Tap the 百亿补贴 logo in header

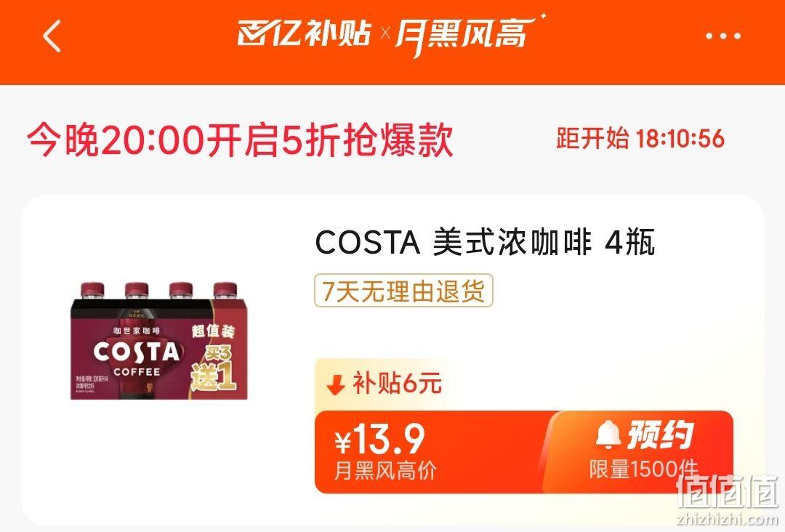click(305, 34)
